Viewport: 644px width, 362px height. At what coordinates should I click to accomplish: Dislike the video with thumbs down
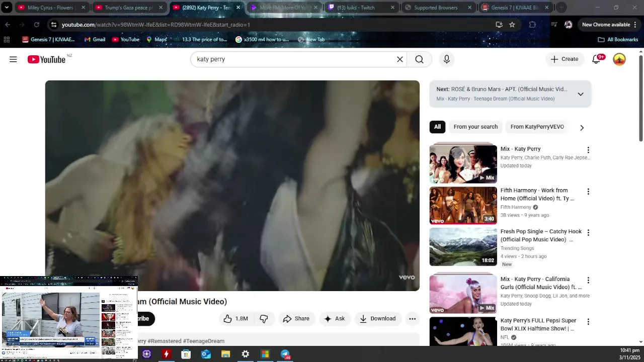[264, 319]
